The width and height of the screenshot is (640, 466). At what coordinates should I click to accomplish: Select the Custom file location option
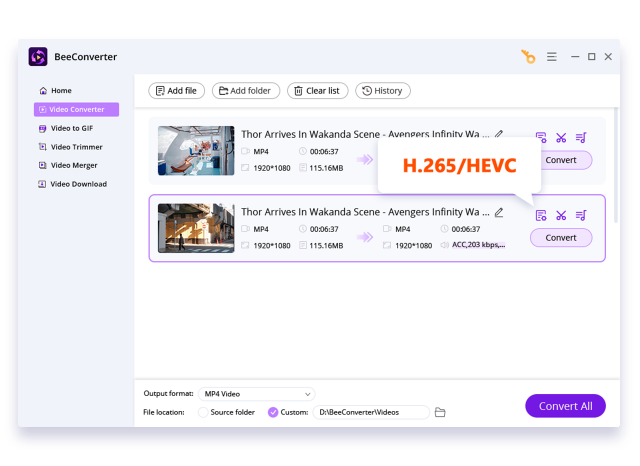point(273,412)
